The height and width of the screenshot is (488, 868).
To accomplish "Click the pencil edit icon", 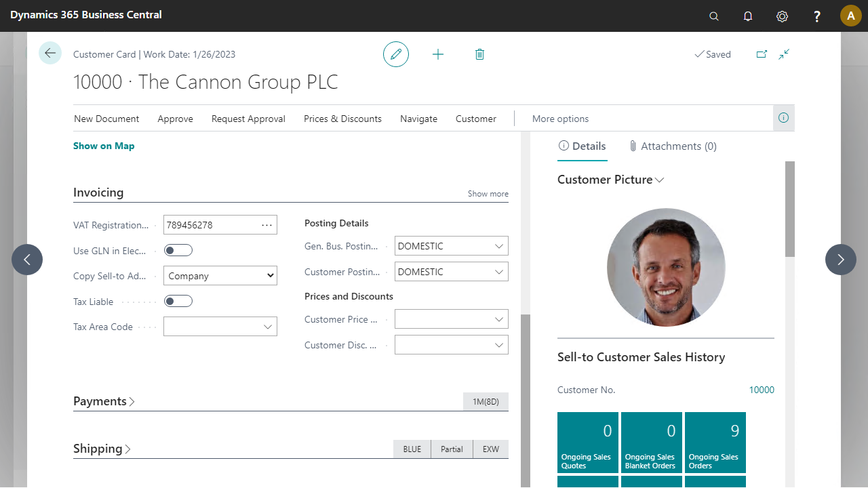I will click(x=396, y=54).
